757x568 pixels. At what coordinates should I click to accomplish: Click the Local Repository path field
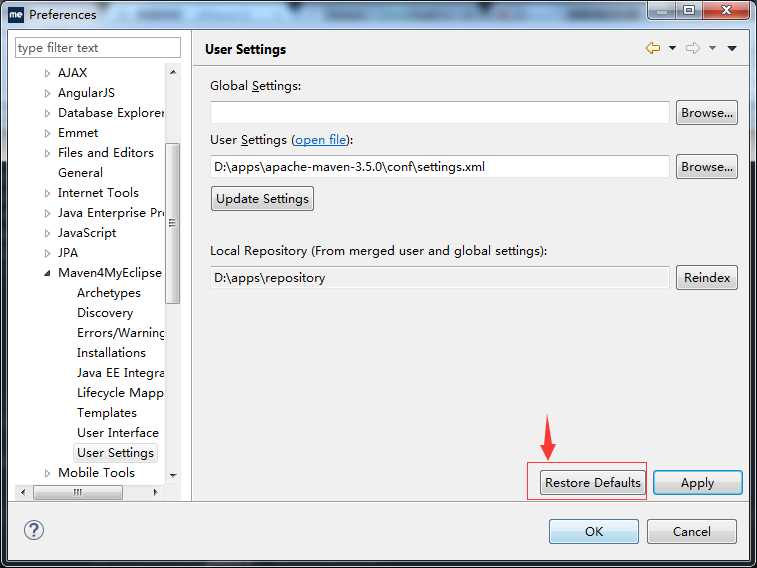click(440, 278)
